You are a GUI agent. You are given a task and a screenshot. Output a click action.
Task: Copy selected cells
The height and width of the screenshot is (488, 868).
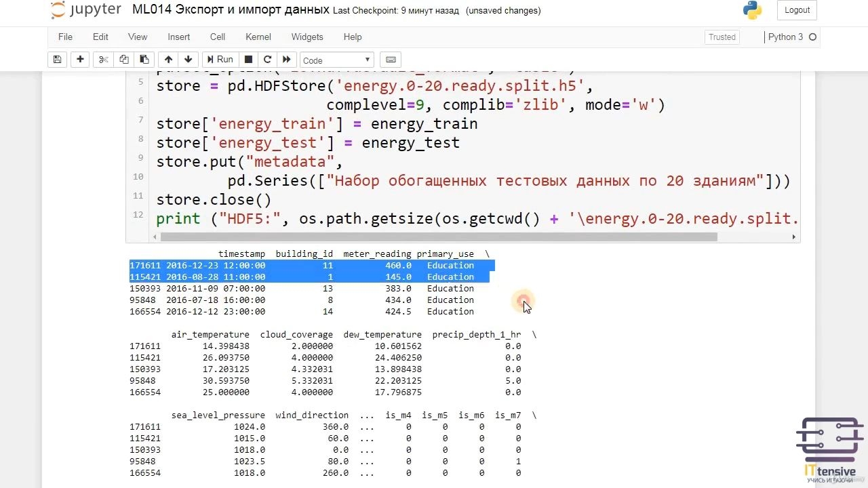[x=123, y=60]
